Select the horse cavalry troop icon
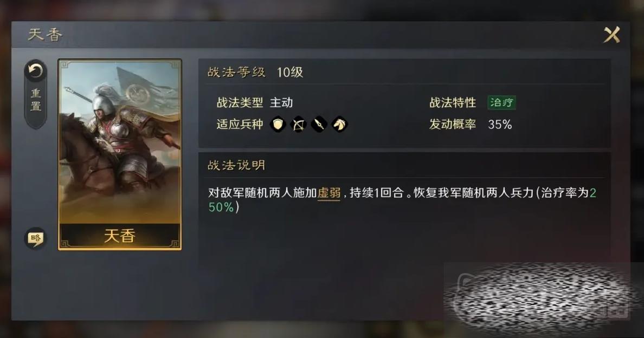Screen dimensions: 644x338 (340, 124)
